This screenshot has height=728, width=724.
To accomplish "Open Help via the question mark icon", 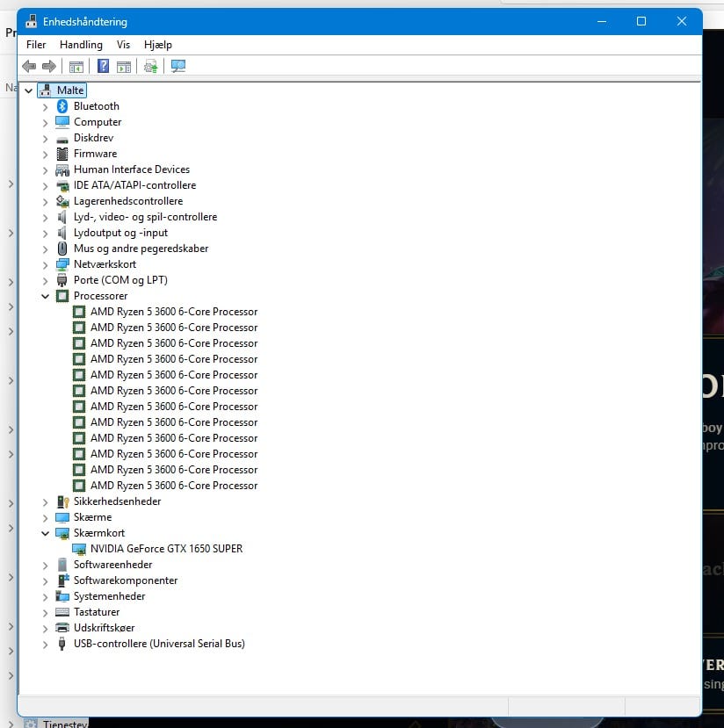I will (103, 66).
